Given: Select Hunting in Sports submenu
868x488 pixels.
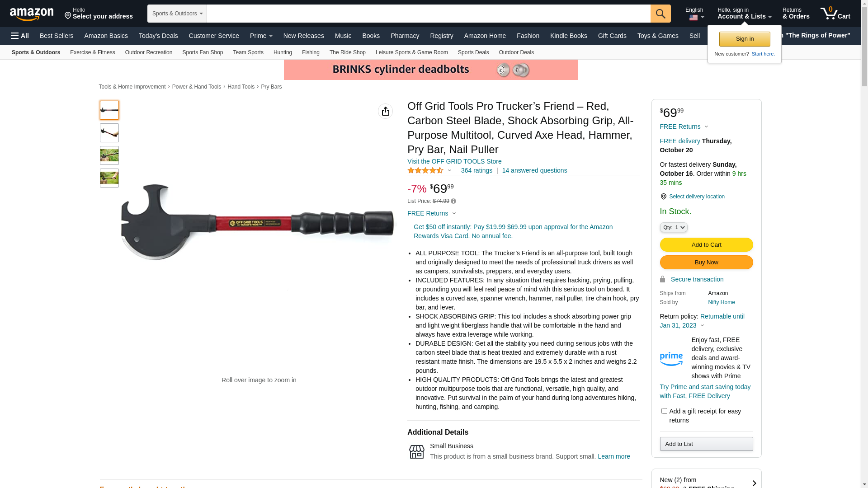Looking at the screenshot, I should click(283, 52).
